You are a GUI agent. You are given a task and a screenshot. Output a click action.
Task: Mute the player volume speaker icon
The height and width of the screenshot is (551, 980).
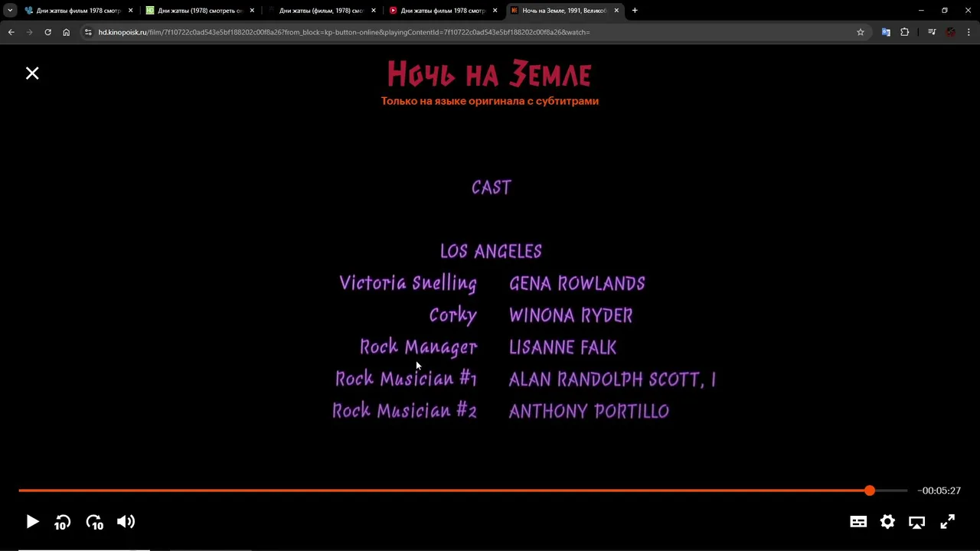point(126,522)
